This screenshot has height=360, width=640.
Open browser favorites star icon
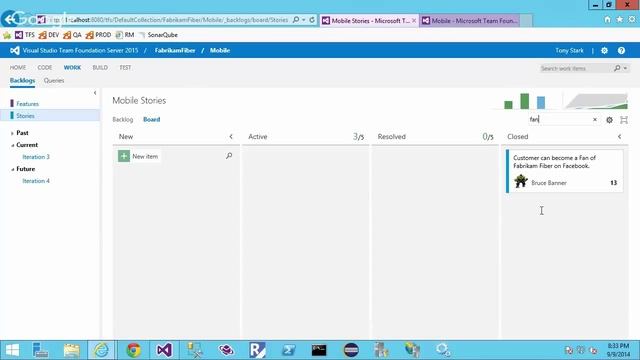point(620,19)
